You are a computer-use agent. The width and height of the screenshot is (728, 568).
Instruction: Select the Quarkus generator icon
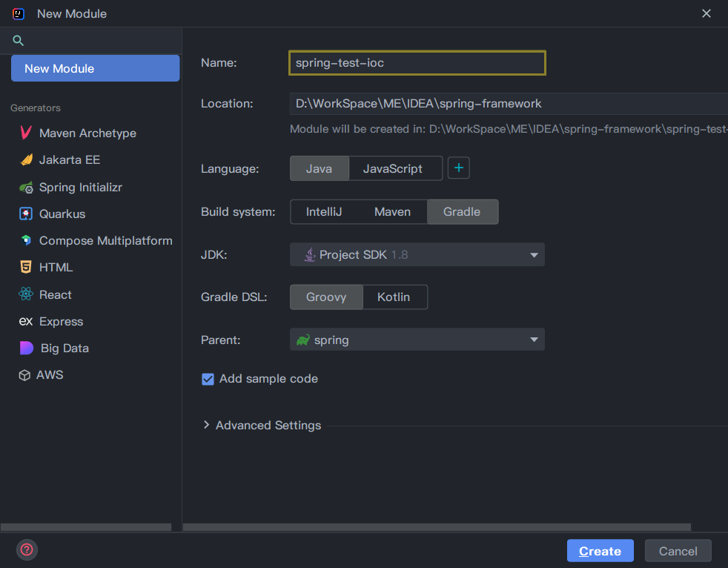(x=26, y=214)
